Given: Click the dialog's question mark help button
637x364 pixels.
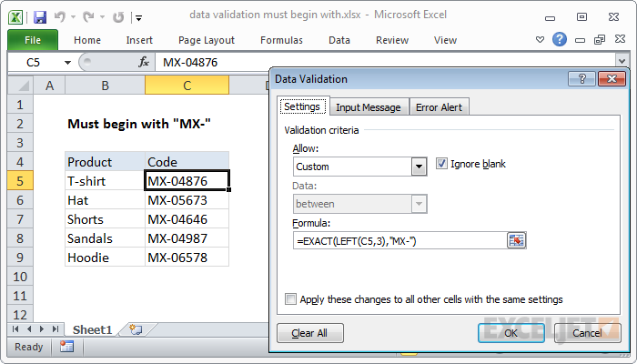Looking at the screenshot, I should [587, 79].
